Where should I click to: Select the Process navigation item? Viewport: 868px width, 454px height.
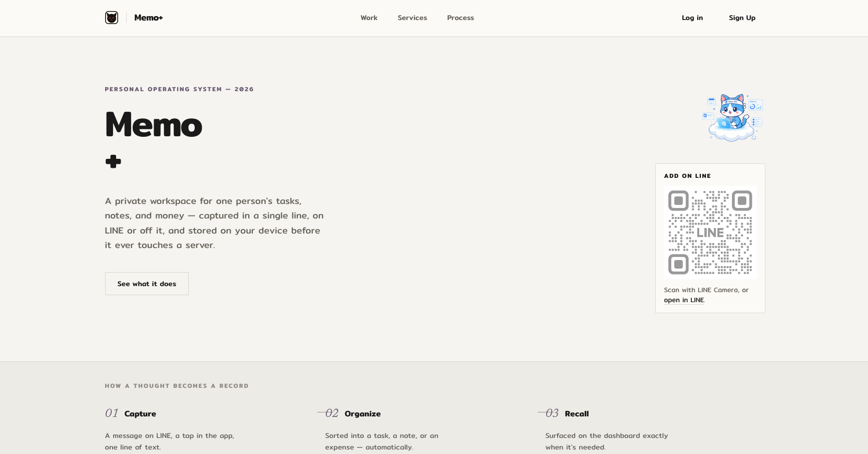tap(461, 18)
